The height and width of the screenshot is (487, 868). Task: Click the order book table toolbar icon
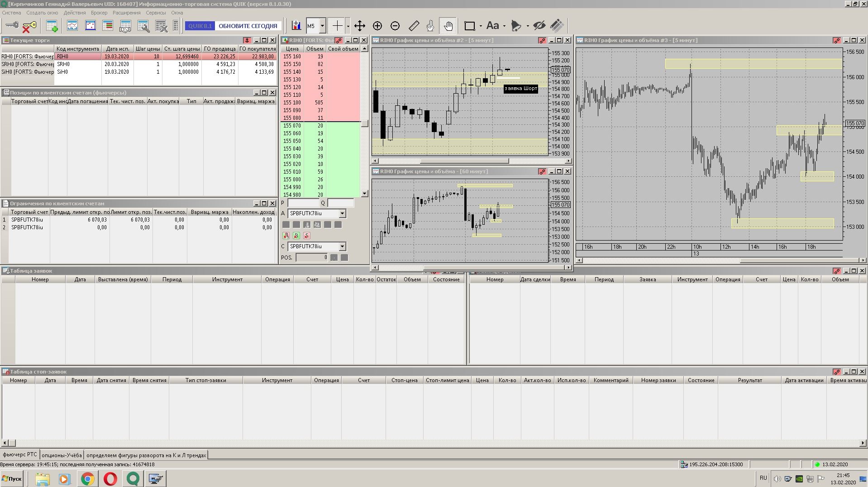point(108,26)
